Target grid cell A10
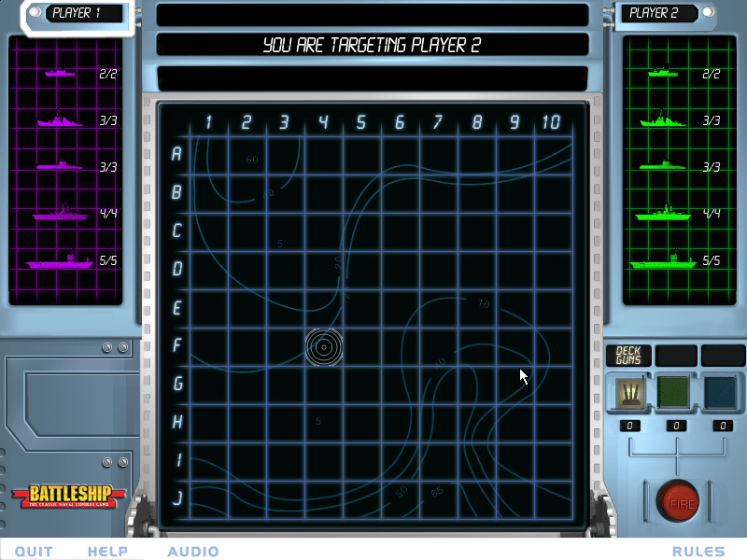Viewport: 747px width, 560px height. coord(554,156)
